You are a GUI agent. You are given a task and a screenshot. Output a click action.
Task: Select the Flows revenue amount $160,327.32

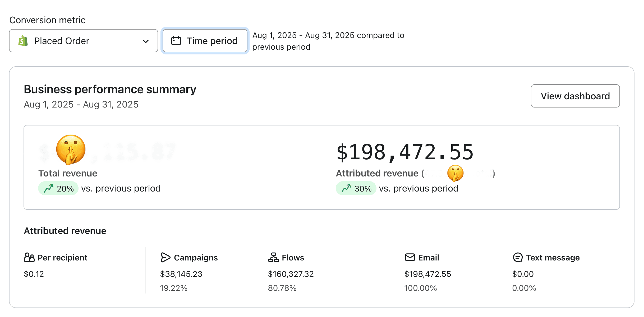click(291, 274)
